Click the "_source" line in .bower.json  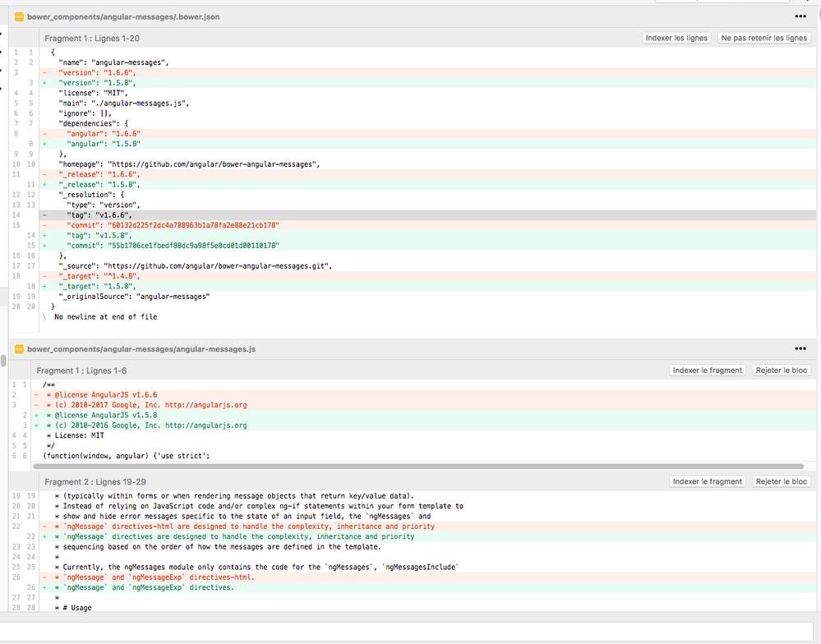[x=427, y=266]
